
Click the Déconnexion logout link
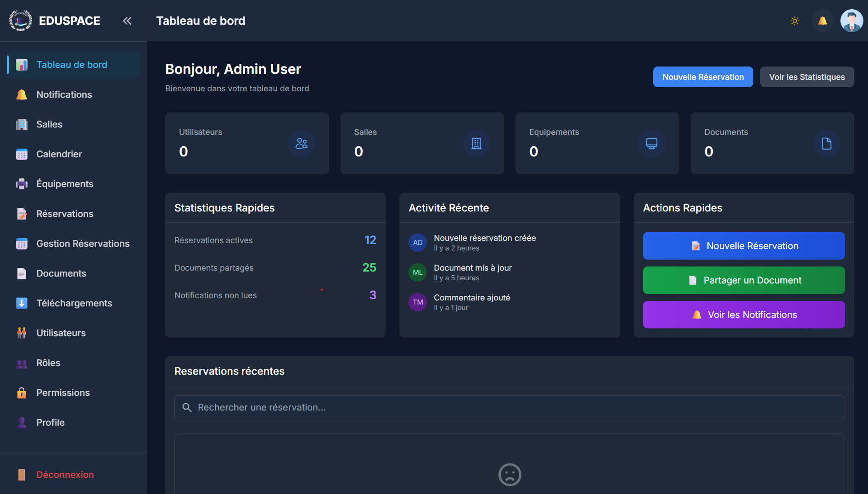(x=65, y=475)
